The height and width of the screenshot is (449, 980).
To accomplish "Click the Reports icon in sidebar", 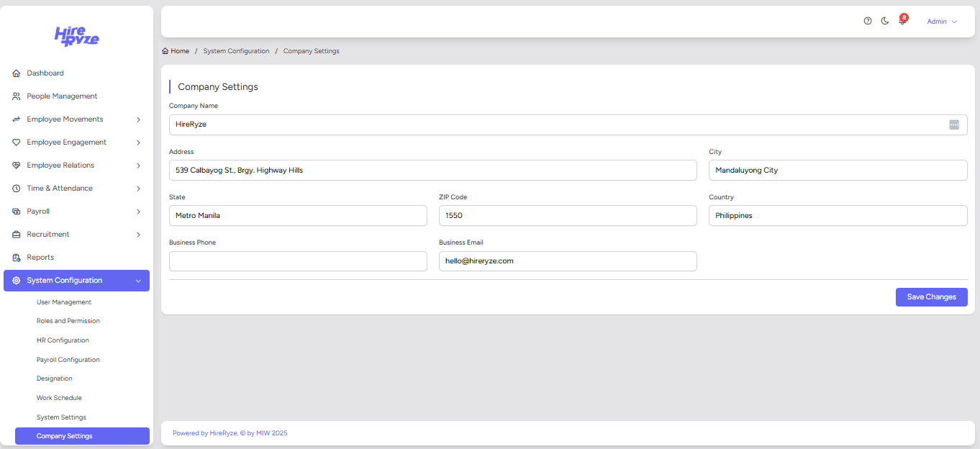I will (17, 258).
